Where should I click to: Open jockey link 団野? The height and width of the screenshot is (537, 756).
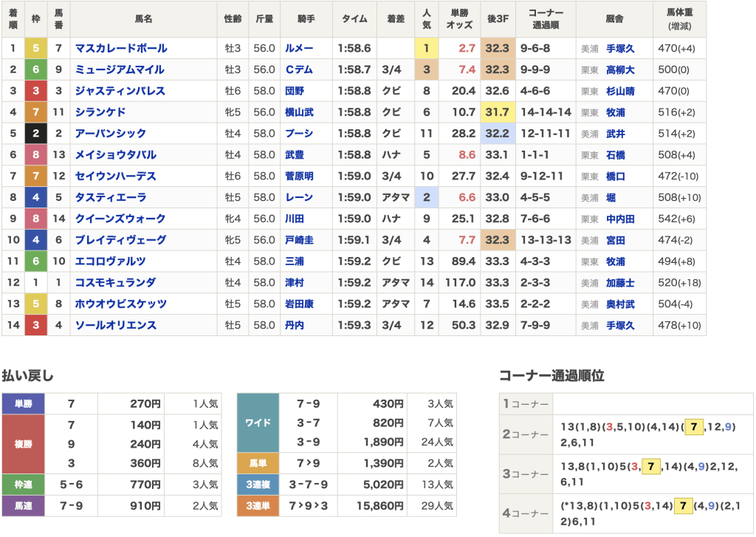(x=295, y=91)
